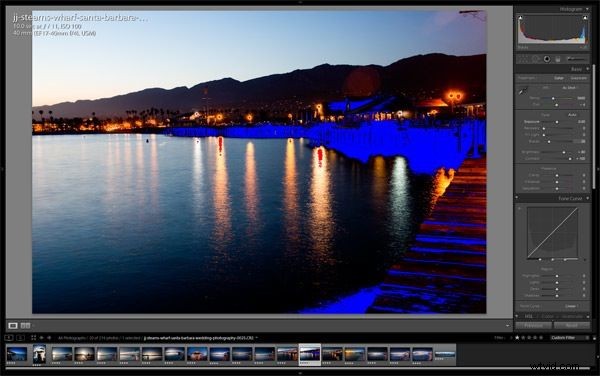Click the secondary window '2' display button
This screenshot has height=376, width=600.
click(x=21, y=338)
